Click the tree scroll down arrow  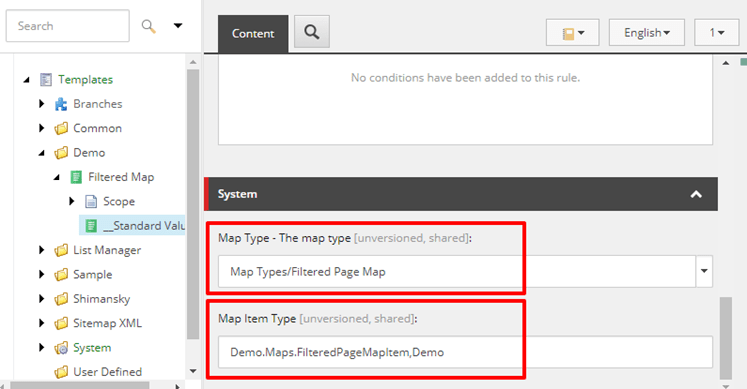coord(193,371)
